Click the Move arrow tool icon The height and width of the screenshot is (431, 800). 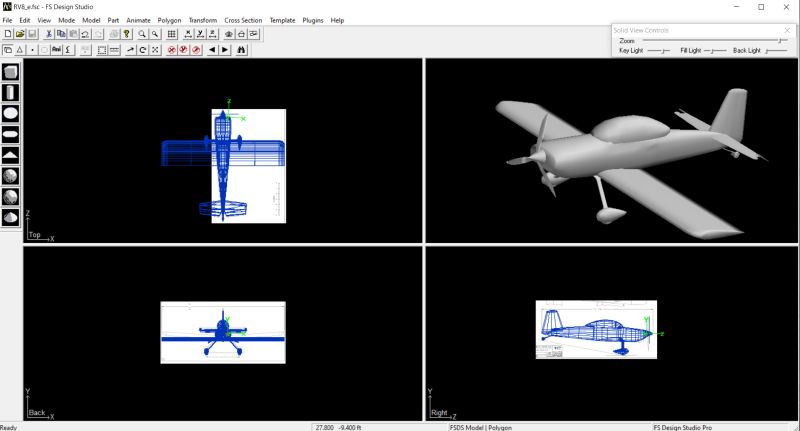point(131,50)
